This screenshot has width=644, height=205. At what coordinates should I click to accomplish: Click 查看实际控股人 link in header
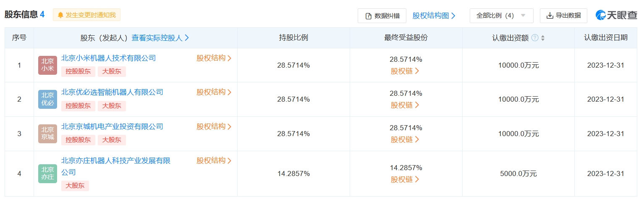[x=160, y=38]
